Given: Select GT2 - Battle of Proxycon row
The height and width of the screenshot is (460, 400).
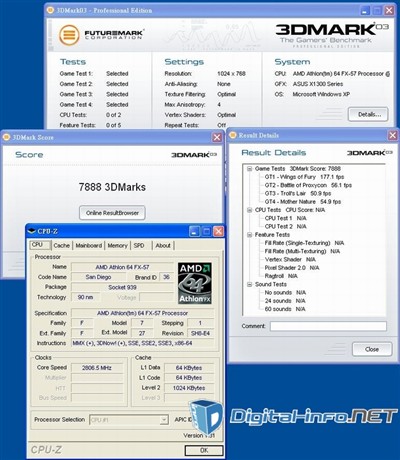Looking at the screenshot, I should 308,185.
